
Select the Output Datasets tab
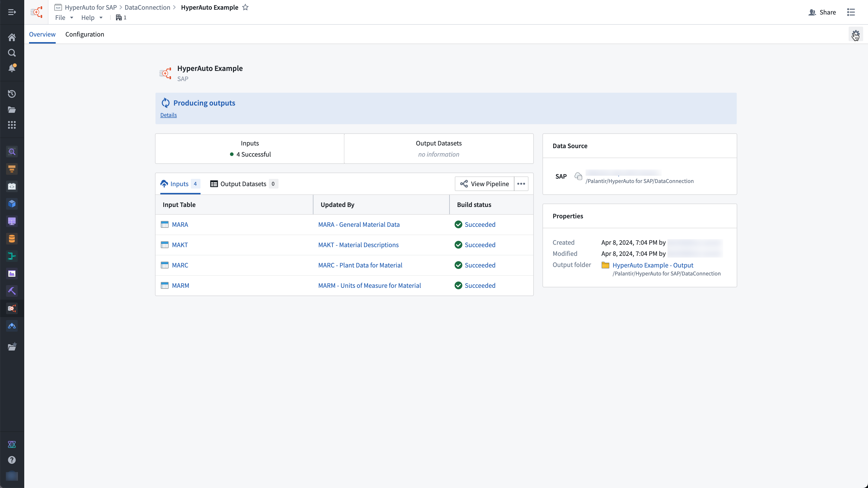[x=244, y=184]
